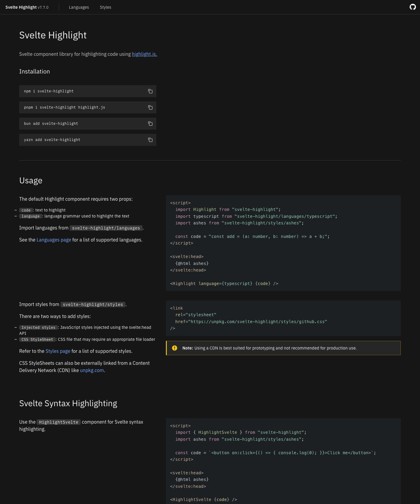Open the Styles nav item
Image resolution: width=420 pixels, height=504 pixels.
pos(105,7)
